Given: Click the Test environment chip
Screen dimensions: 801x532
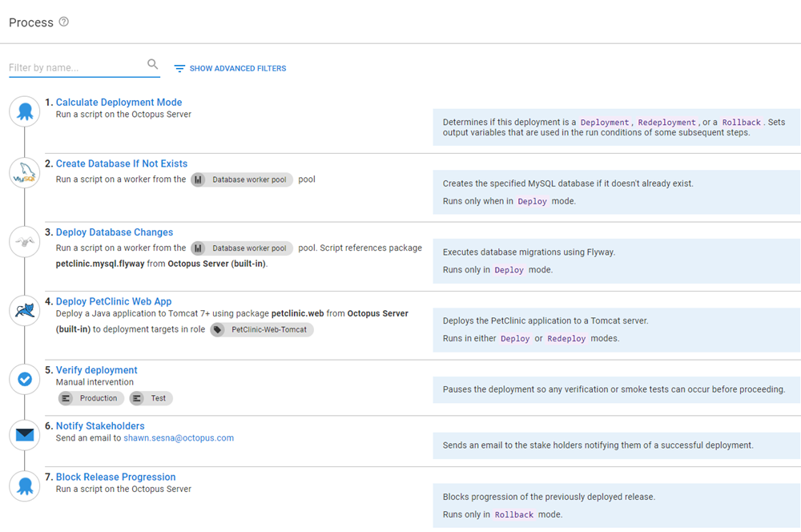Looking at the screenshot, I should [x=151, y=398].
